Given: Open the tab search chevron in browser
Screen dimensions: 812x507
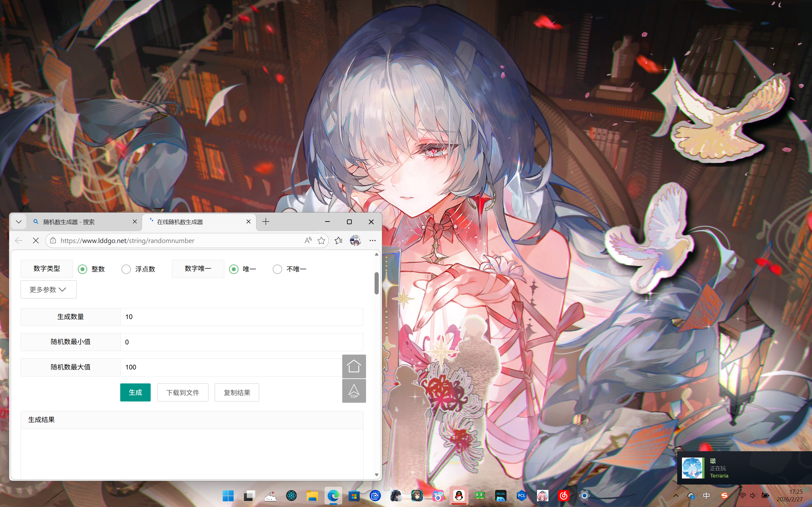Looking at the screenshot, I should tap(19, 221).
